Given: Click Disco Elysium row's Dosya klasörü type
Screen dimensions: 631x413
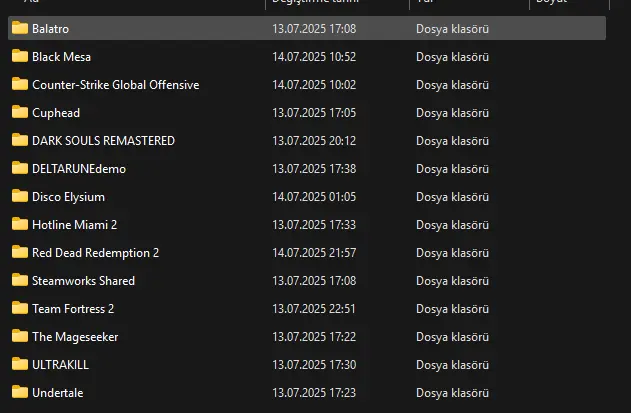Looking at the screenshot, I should point(452,197).
